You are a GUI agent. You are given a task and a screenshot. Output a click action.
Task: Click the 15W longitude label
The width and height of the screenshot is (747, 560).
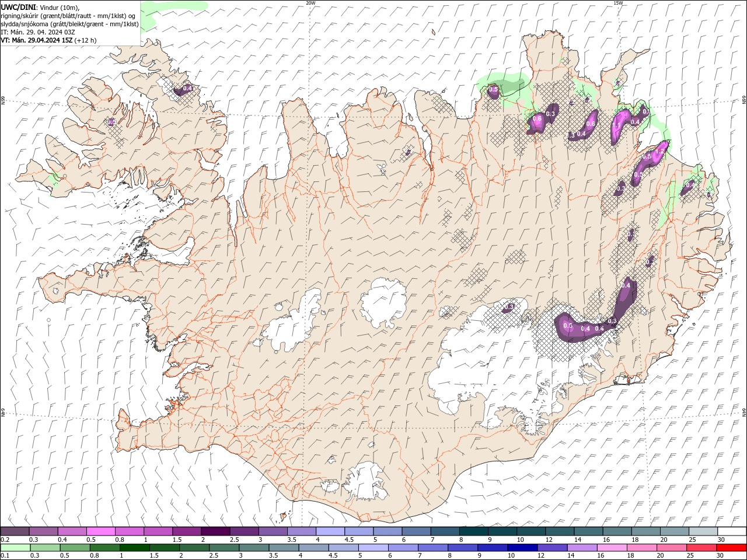[617, 3]
